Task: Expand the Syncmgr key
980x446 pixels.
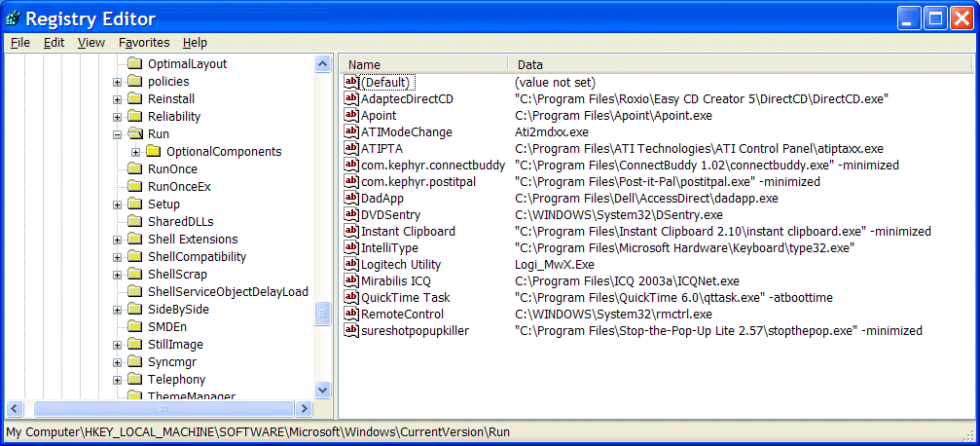Action: 117,362
